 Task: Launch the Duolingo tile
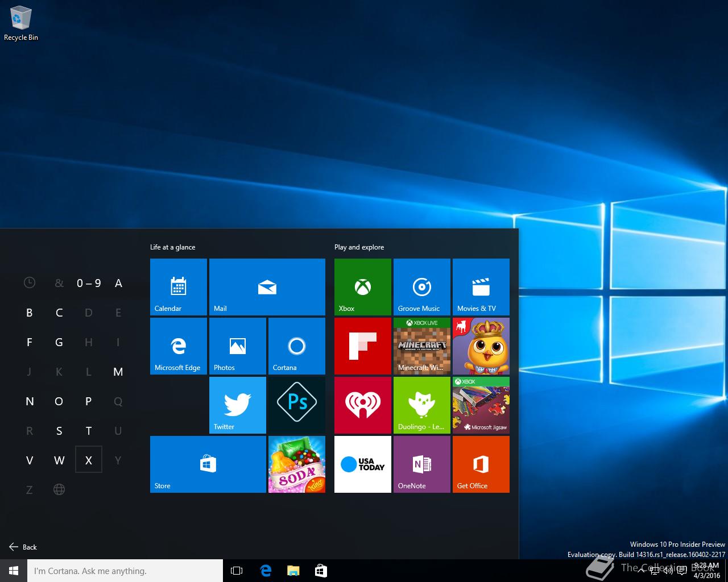[422, 405]
